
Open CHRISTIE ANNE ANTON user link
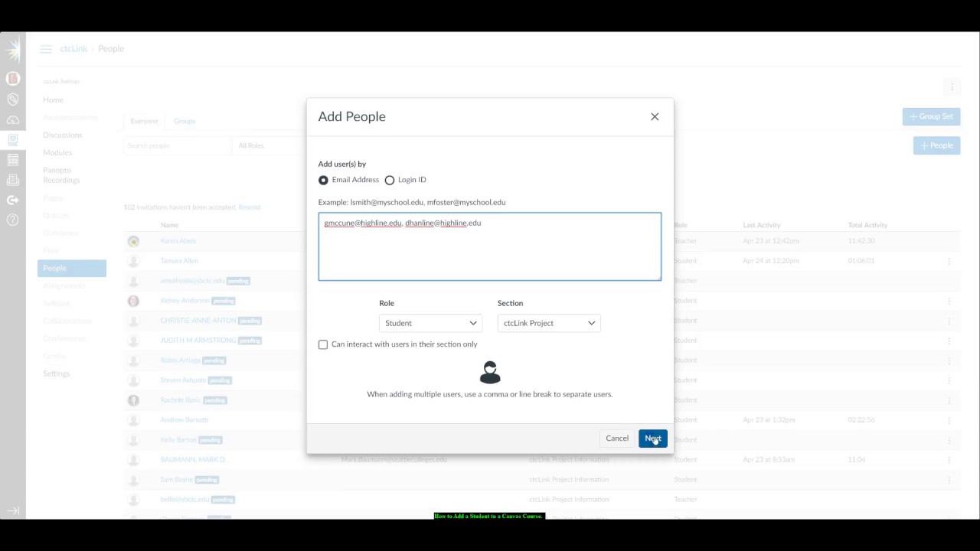pos(198,321)
